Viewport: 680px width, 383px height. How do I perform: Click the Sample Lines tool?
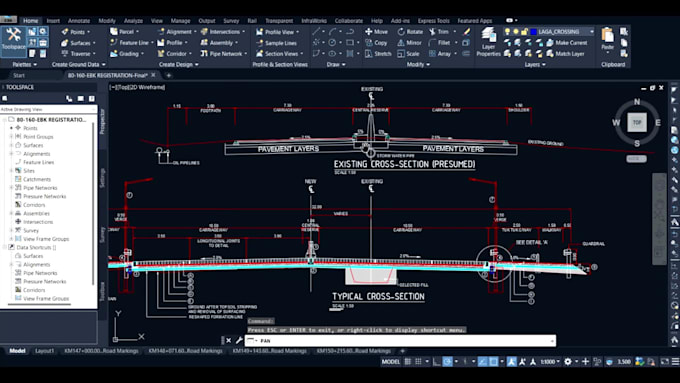276,43
